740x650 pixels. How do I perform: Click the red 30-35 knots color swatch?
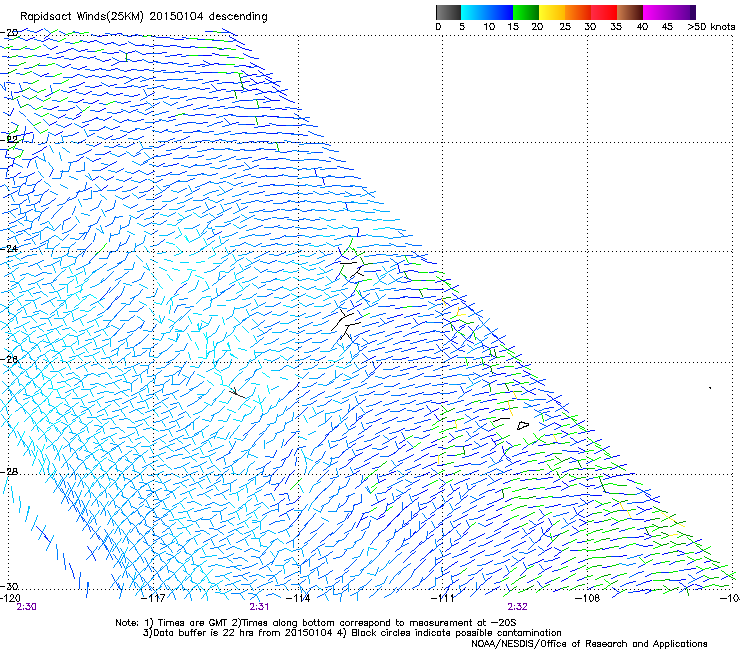[x=604, y=12]
